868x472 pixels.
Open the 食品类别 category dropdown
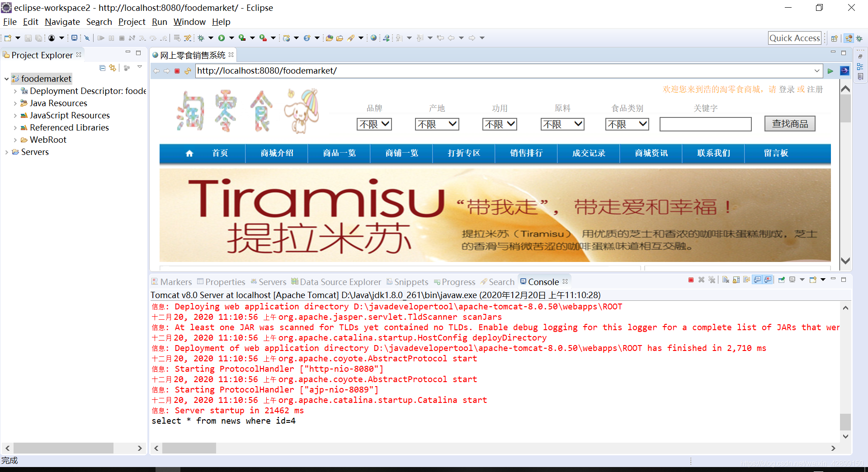627,124
